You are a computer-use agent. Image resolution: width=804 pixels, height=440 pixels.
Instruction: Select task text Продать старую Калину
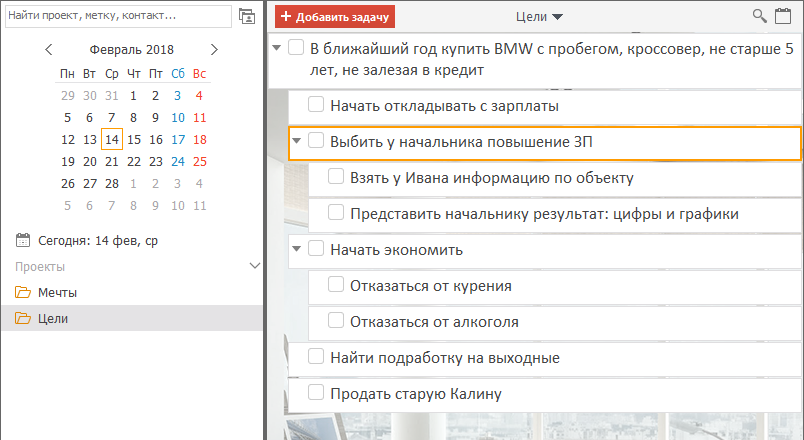tap(416, 393)
